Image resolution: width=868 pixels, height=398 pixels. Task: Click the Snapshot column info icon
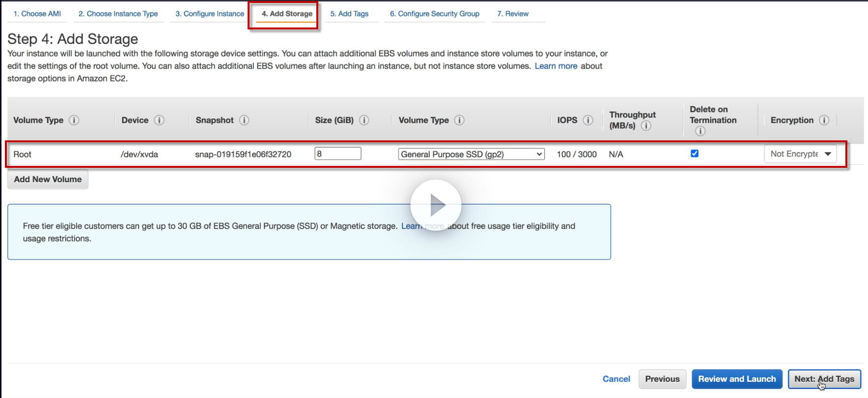244,120
